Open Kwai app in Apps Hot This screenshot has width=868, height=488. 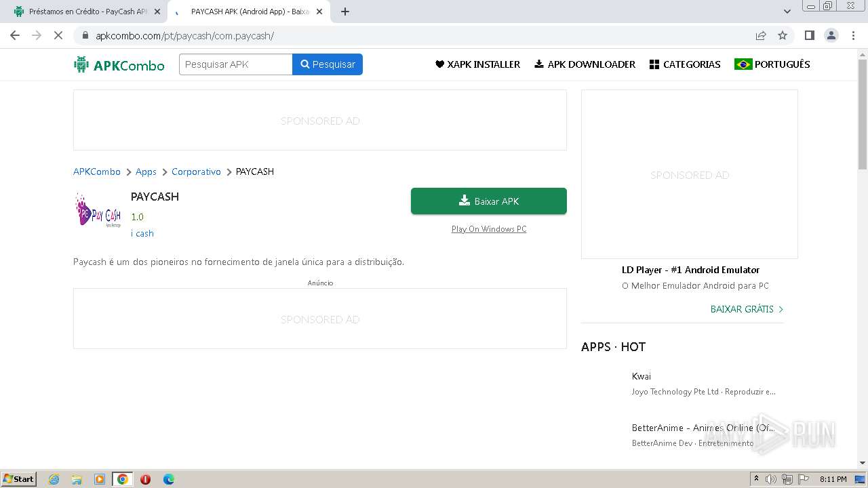coord(642,376)
